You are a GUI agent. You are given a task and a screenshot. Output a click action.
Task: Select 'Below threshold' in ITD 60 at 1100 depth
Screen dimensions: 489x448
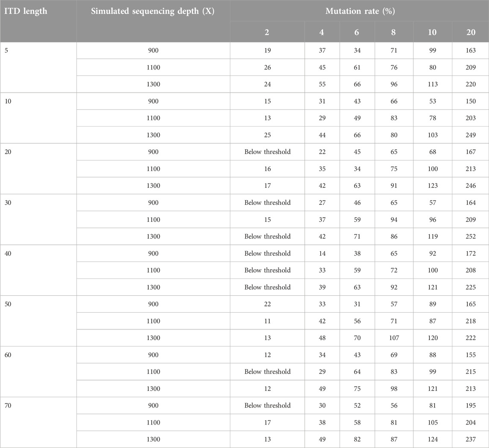[268, 372]
